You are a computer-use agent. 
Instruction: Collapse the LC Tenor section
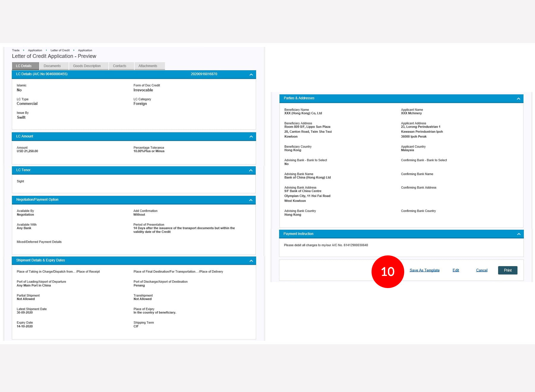251,170
